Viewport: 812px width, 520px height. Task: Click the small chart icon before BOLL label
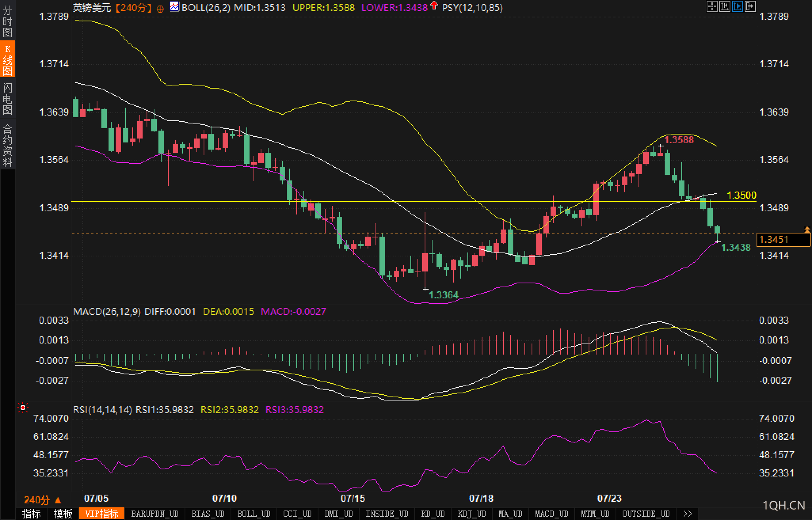pos(174,6)
